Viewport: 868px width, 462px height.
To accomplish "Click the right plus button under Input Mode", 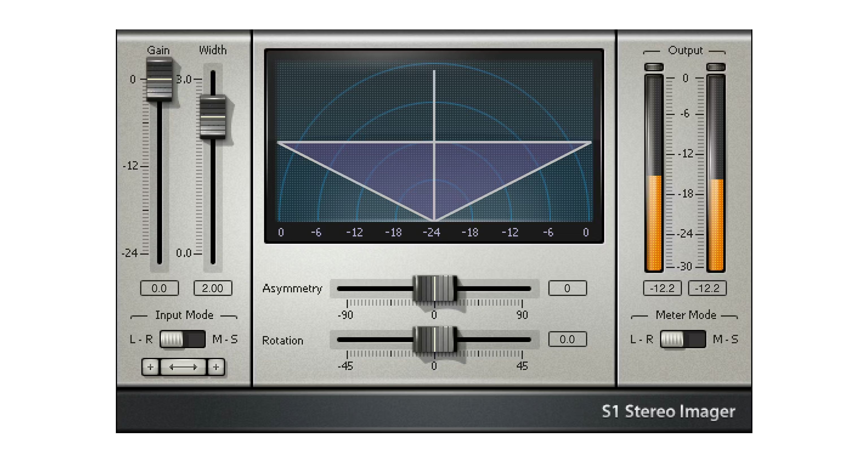I will tap(216, 367).
